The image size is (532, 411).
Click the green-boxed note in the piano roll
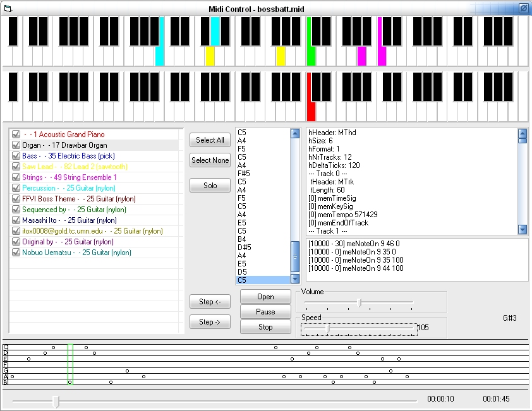[70, 382]
